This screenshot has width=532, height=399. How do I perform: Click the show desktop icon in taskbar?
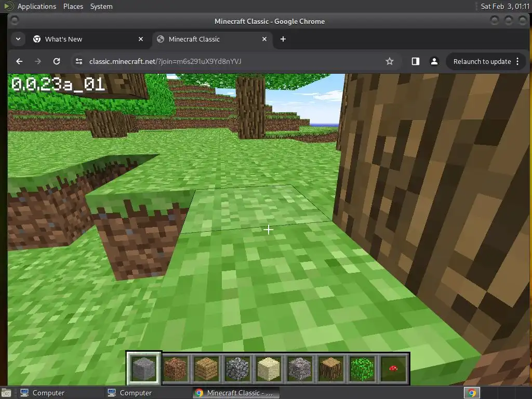coord(6,393)
